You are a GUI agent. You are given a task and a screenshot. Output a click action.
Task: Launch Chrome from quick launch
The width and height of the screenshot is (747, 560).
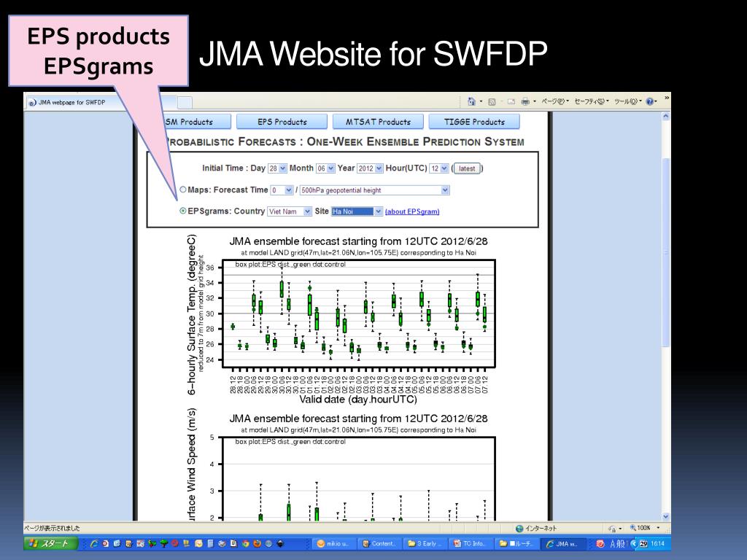point(245,543)
